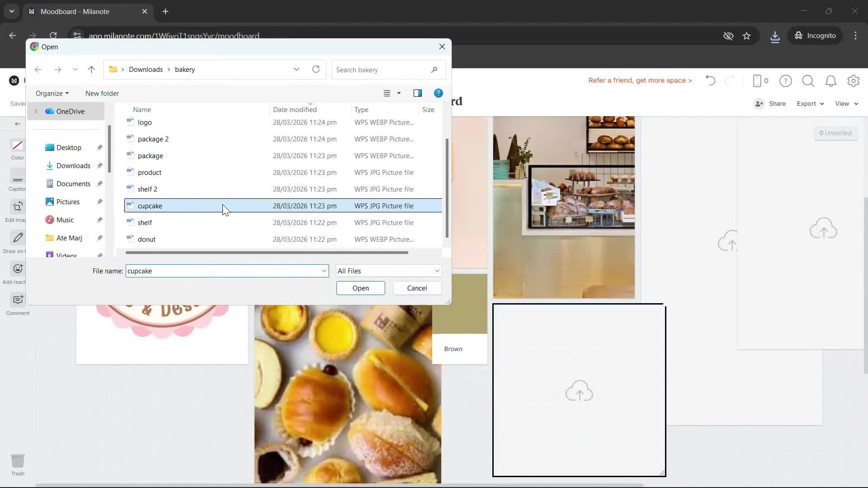Open the Organize menu
Screen dimensions: 868x488
(x=52, y=94)
